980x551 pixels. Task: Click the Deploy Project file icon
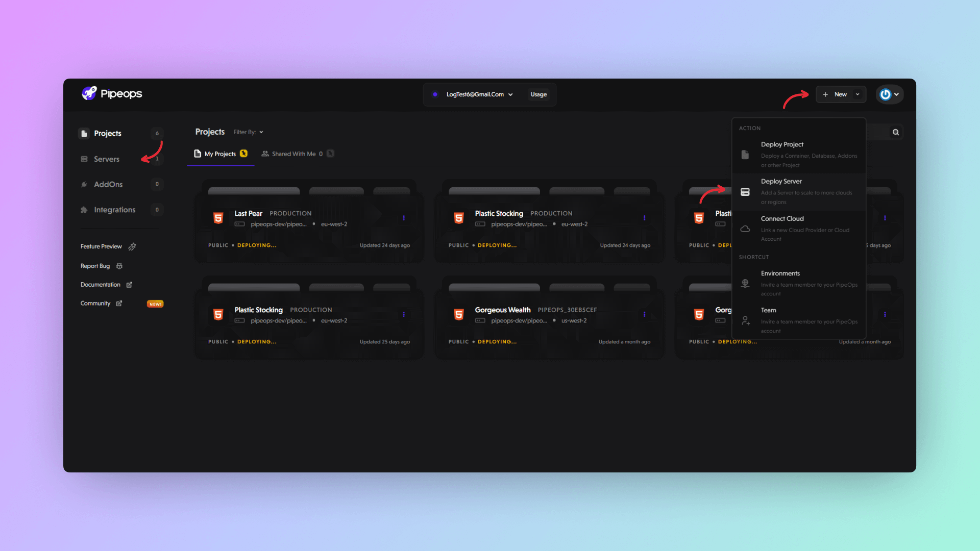pyautogui.click(x=745, y=155)
